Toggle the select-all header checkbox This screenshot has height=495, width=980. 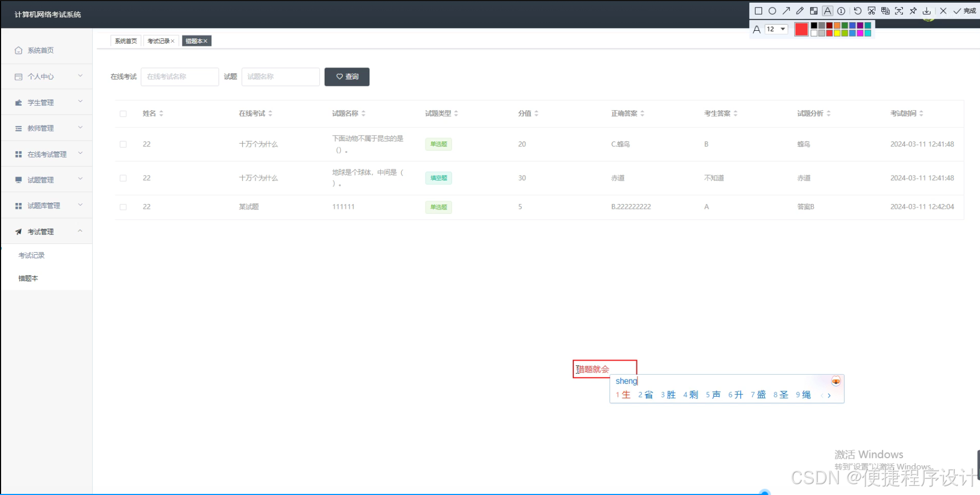tap(123, 114)
